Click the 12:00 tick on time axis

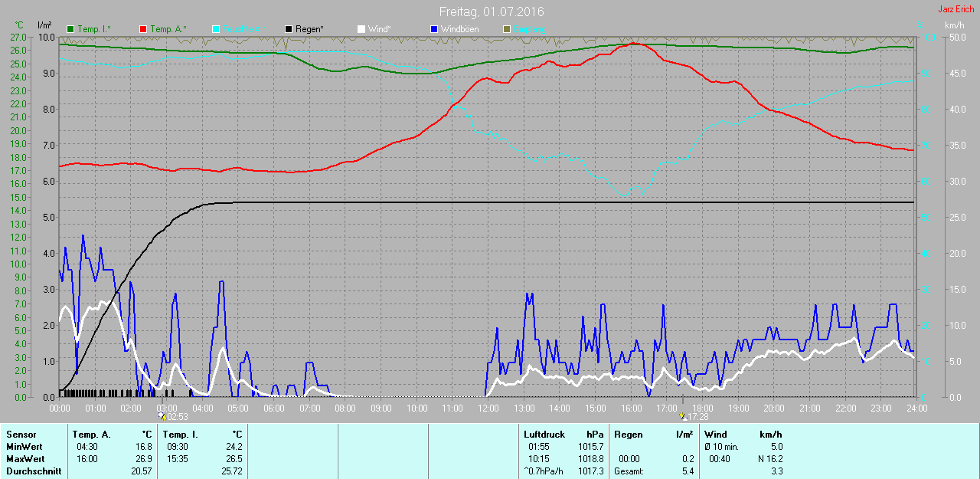[488, 408]
